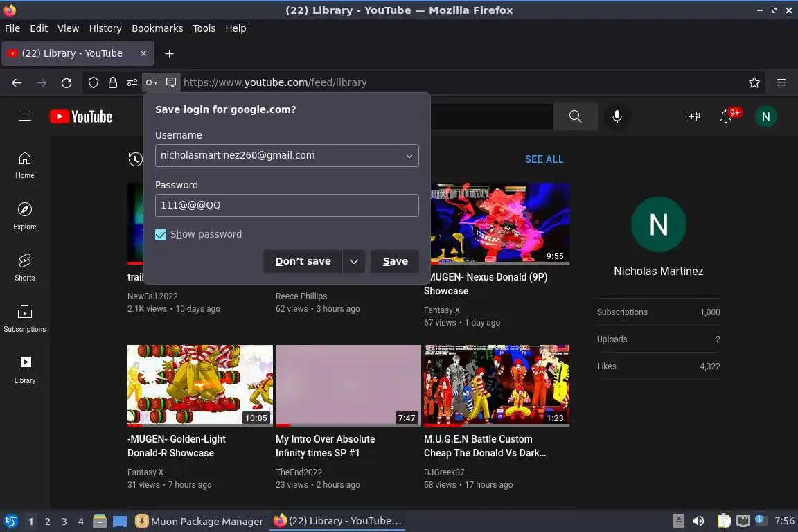Open the Edit menu
Image resolution: width=798 pixels, height=532 pixels.
39,28
